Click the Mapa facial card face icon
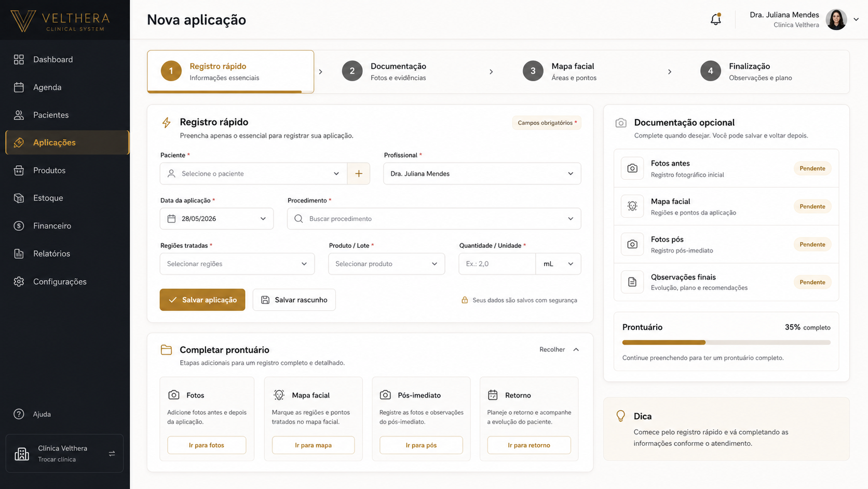 [279, 395]
